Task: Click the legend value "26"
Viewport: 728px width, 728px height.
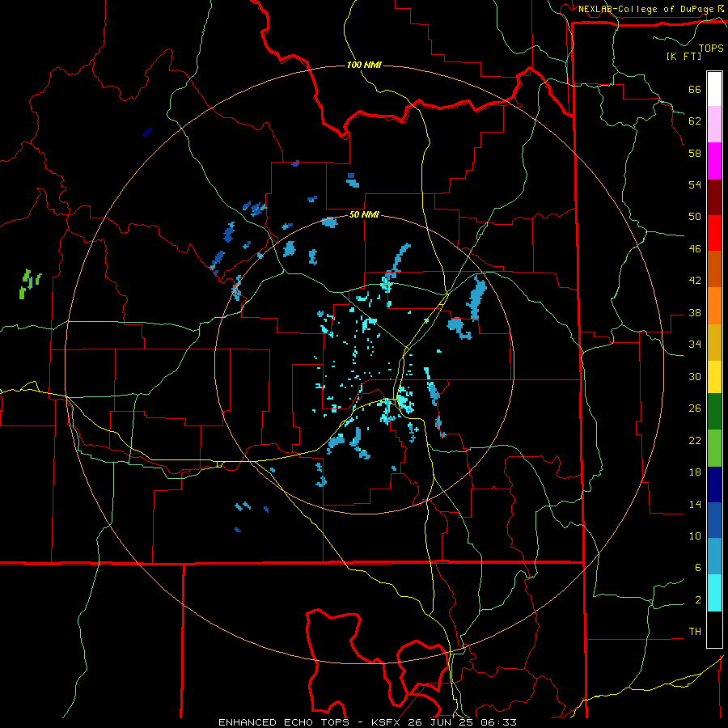Action: click(x=695, y=408)
